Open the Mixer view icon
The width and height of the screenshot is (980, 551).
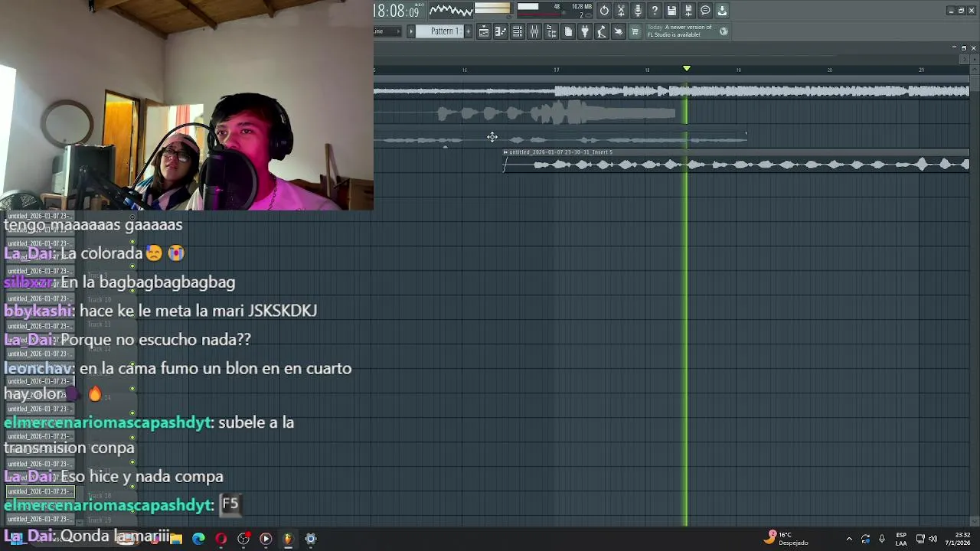click(x=534, y=31)
